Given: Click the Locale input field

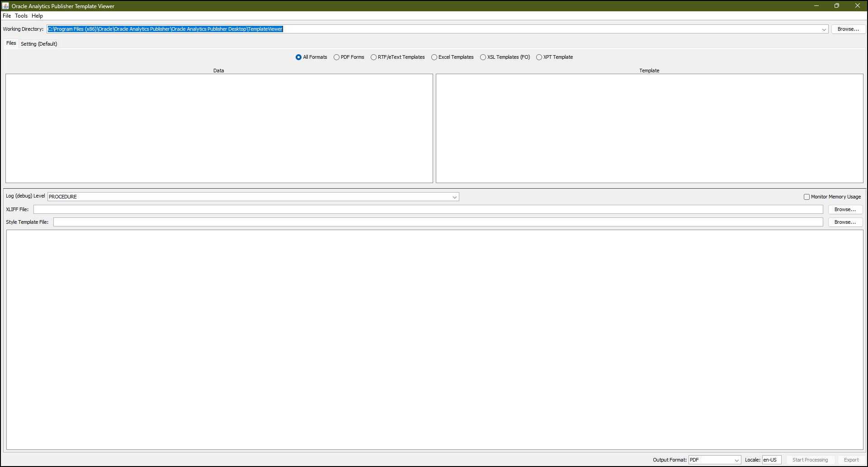Looking at the screenshot, I should click(772, 460).
